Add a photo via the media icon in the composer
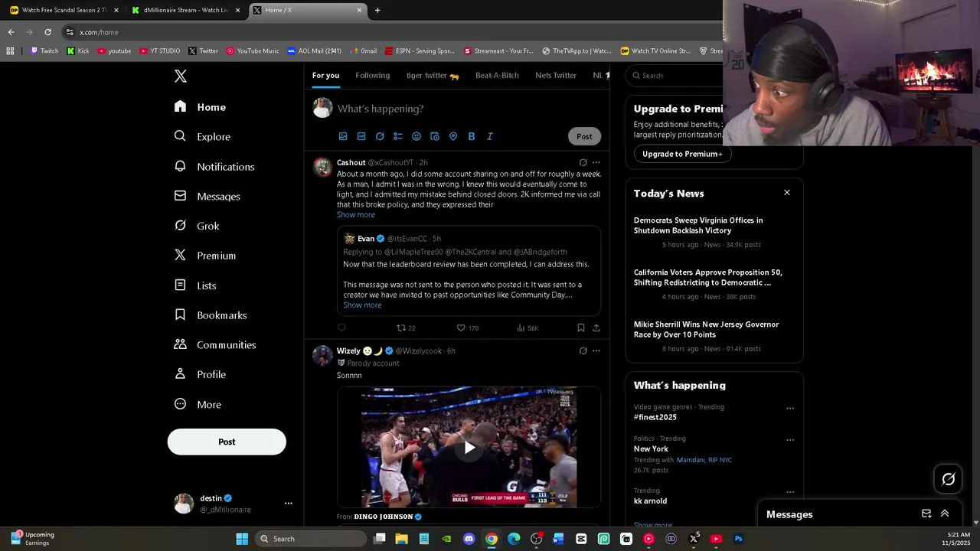Screen dimensions: 980x551 343,136
